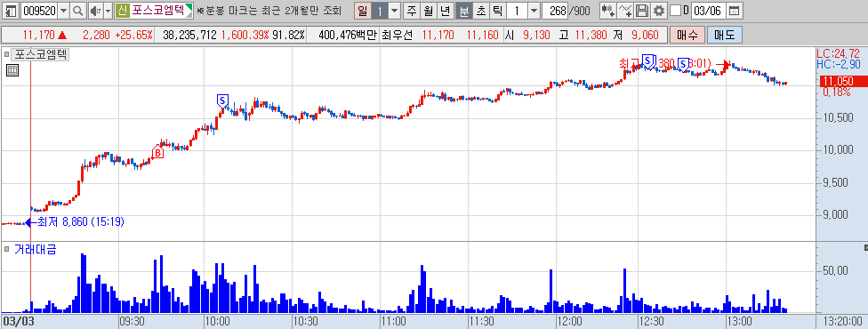Click the panel layout icon at far left of toolbar
Viewport: 868px width, 329px height.
pos(10,11)
